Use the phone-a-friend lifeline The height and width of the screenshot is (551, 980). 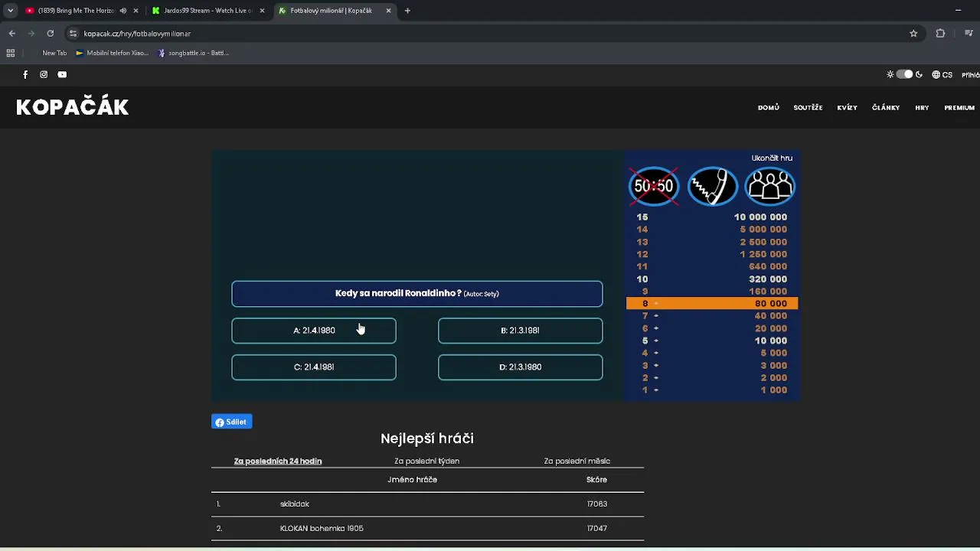coord(712,186)
